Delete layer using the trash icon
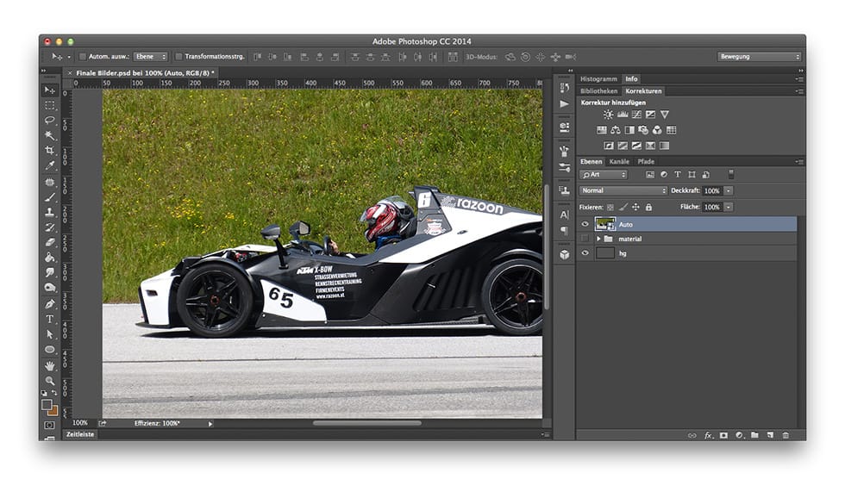The width and height of the screenshot is (845, 504). 786,435
